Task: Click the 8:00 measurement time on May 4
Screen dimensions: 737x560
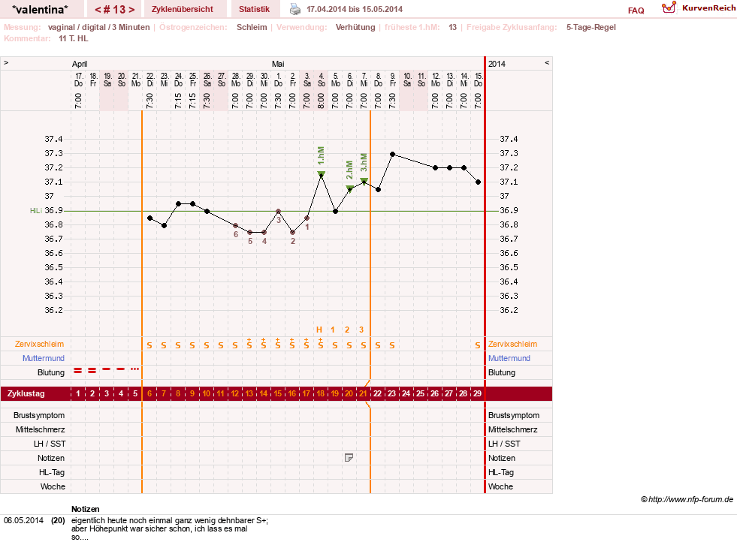Action: point(321,101)
